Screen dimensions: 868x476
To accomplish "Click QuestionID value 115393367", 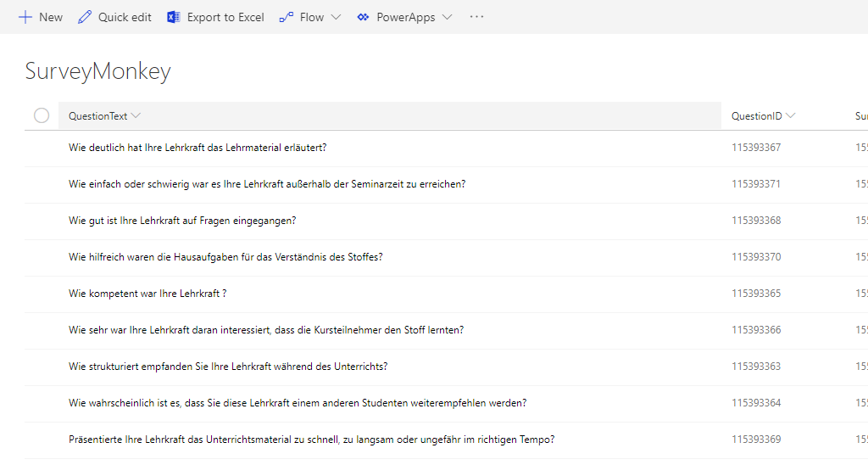I will pyautogui.click(x=756, y=148).
